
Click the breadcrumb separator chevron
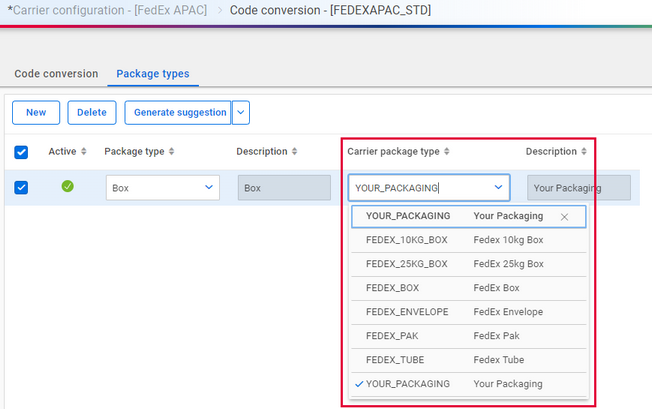pos(219,10)
